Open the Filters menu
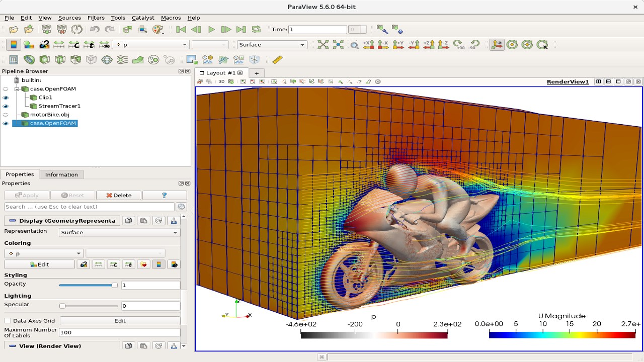Screen dimensions: 644x362 96,18
